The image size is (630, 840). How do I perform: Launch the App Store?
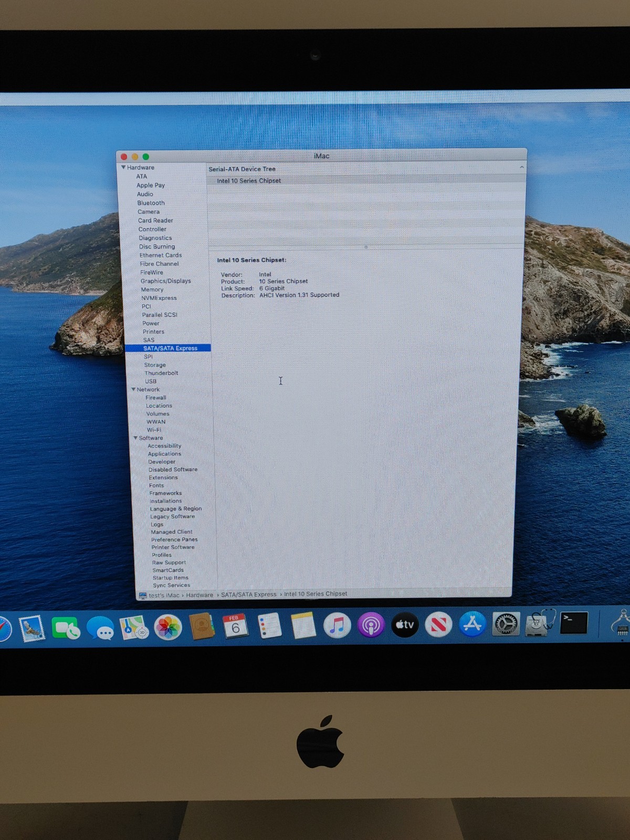[472, 624]
